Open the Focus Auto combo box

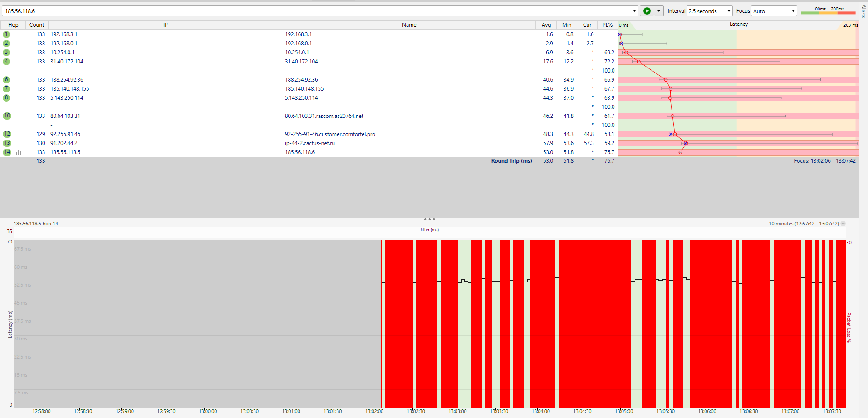pos(774,11)
